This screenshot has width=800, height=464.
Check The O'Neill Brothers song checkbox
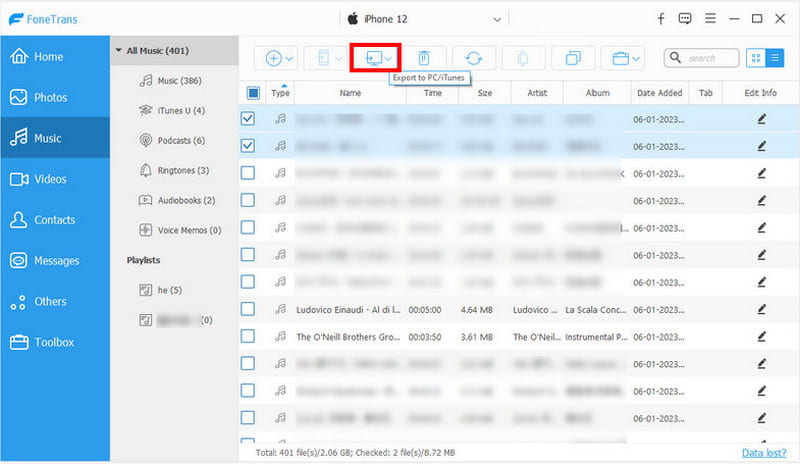pos(248,336)
